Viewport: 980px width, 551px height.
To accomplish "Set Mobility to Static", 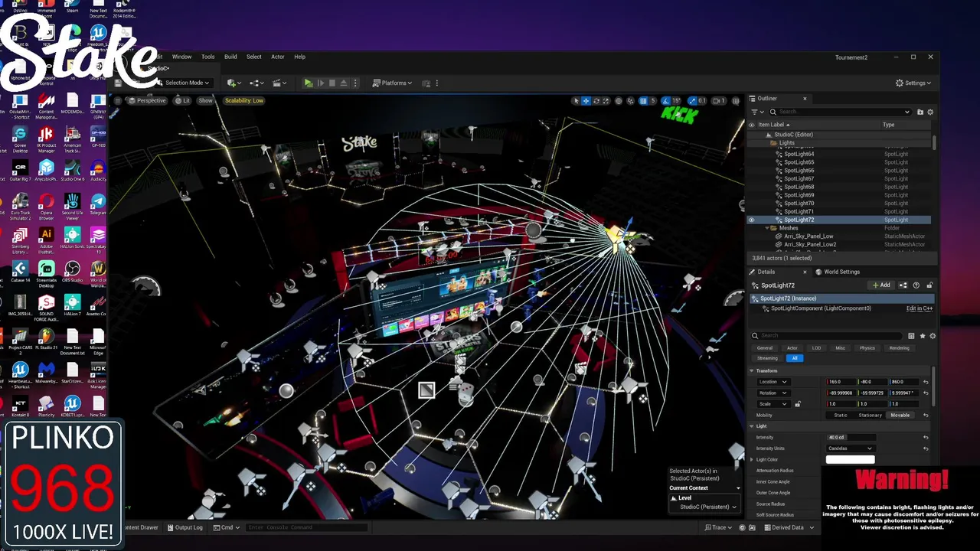I will tap(841, 416).
